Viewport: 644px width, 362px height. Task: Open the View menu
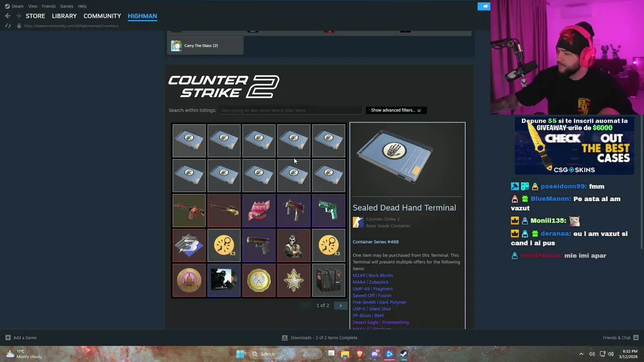coord(33,6)
